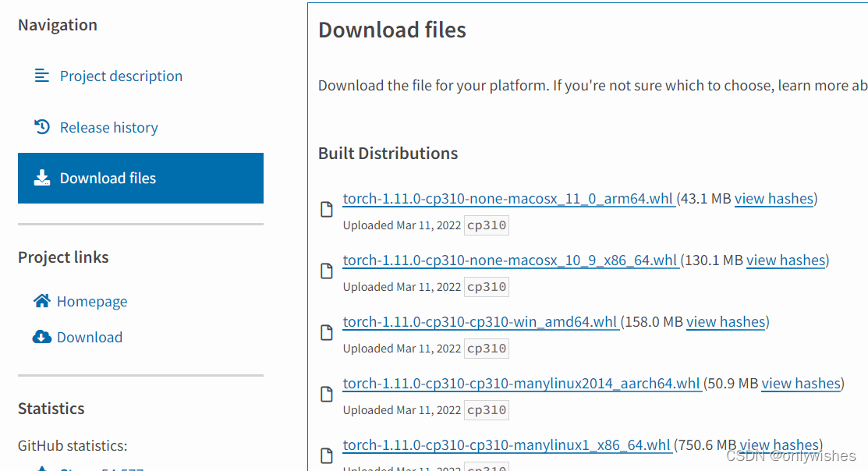Click the Built Distributions heading
This screenshot has height=471, width=868.
coord(388,154)
